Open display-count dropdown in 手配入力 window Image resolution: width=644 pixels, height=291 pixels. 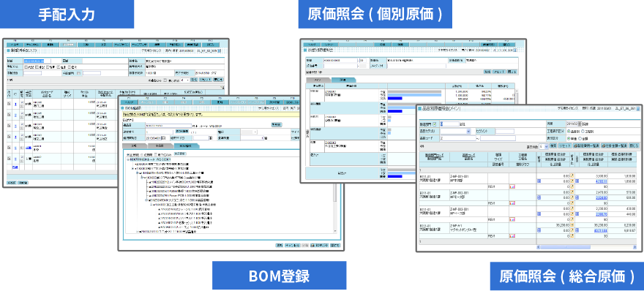coord(185,80)
